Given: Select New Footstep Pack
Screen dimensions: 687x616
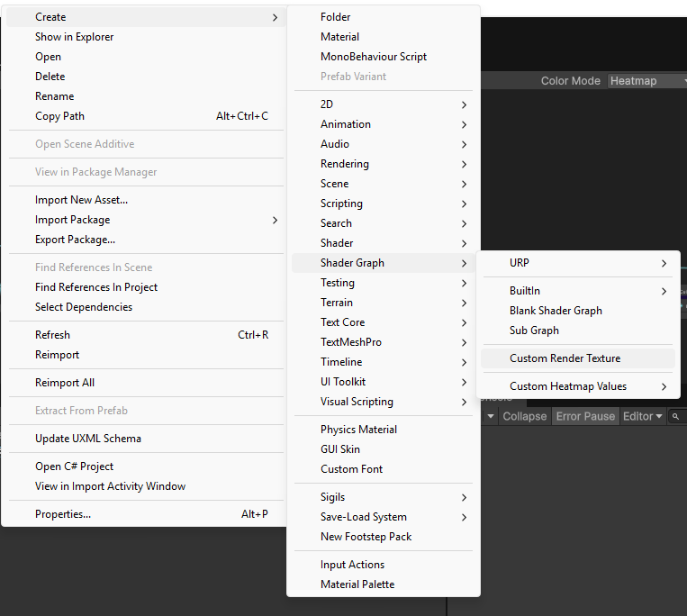Looking at the screenshot, I should click(366, 537).
